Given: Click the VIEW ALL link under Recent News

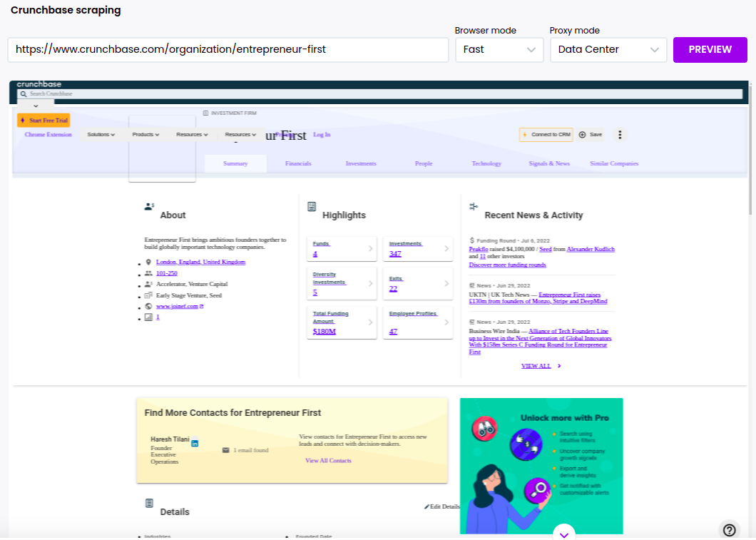Looking at the screenshot, I should 536,366.
